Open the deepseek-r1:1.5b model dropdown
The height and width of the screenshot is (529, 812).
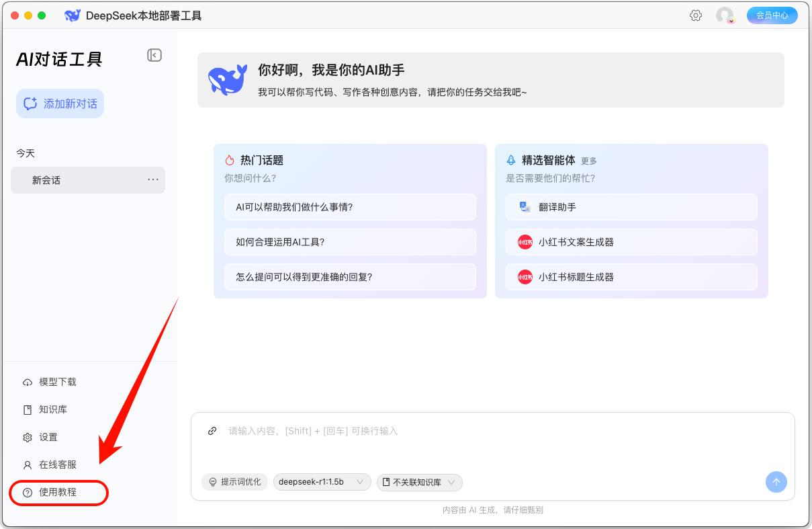pyautogui.click(x=322, y=482)
